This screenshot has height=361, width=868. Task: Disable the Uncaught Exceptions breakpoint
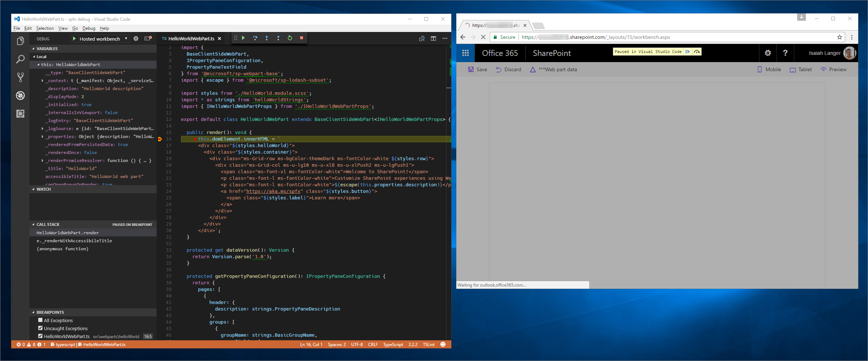click(x=40, y=328)
